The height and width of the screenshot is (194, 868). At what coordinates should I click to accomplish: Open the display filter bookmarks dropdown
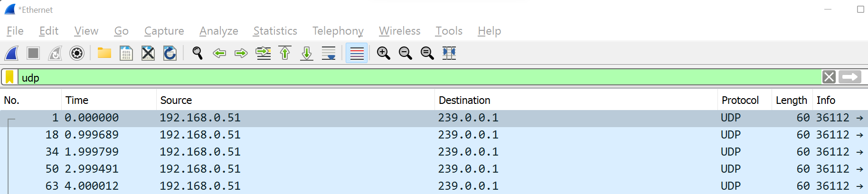[x=9, y=77]
